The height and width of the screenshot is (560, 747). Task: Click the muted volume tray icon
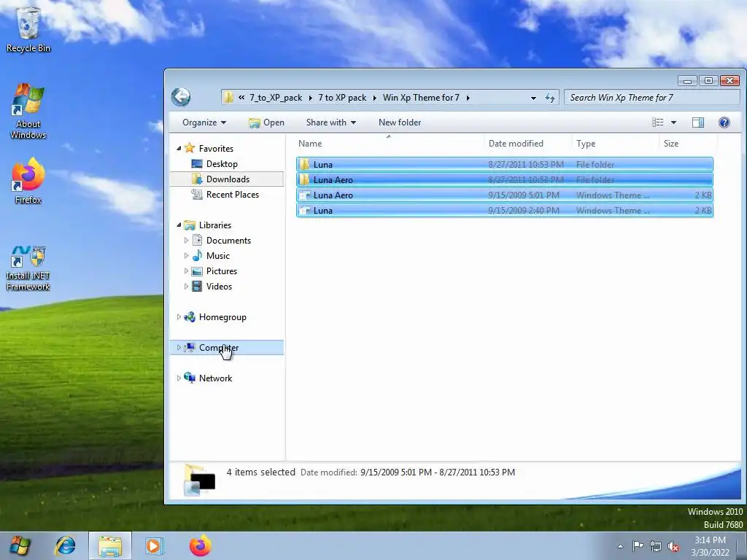[x=673, y=546]
